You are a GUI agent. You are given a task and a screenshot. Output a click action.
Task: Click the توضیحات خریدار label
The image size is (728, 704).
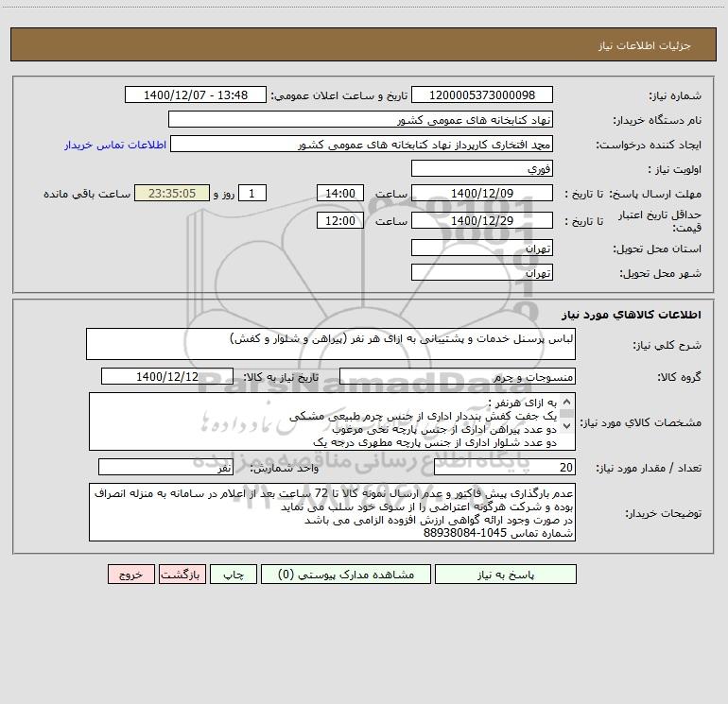pyautogui.click(x=663, y=513)
